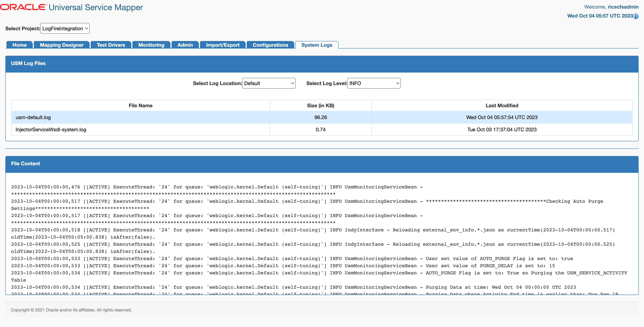Click the USM Log Files panel header

coord(28,63)
